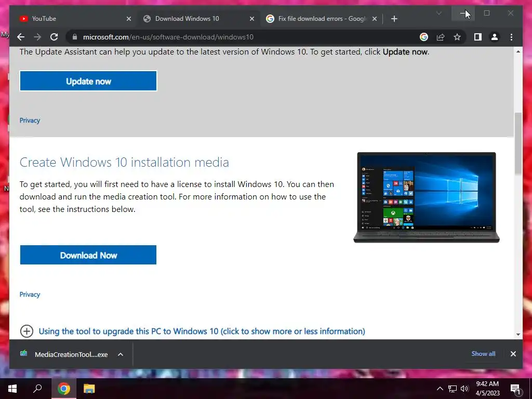
Task: Click the Download Now button
Action: click(88, 255)
